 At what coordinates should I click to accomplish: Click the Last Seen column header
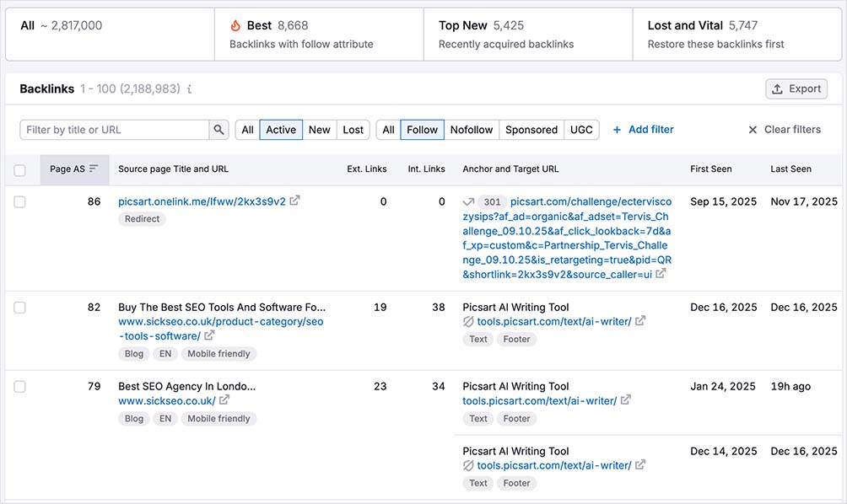click(790, 169)
